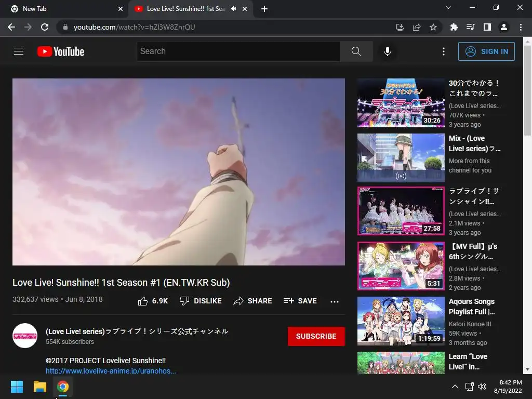This screenshot has height=399, width=532.
Task: Switch to the New Tab tab
Action: [x=64, y=9]
